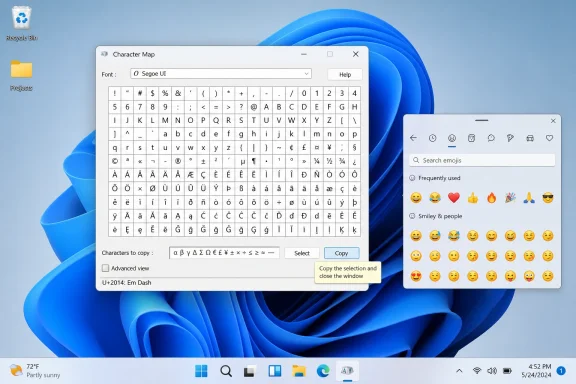Viewport: 576px width, 384px height.
Task: Select the ÷ division character in the grid
Action: pos(279,202)
